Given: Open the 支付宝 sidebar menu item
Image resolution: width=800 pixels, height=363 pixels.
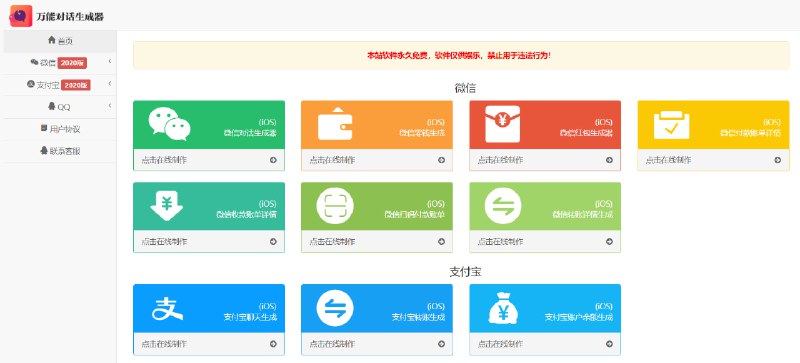Looking at the screenshot, I should [x=60, y=85].
